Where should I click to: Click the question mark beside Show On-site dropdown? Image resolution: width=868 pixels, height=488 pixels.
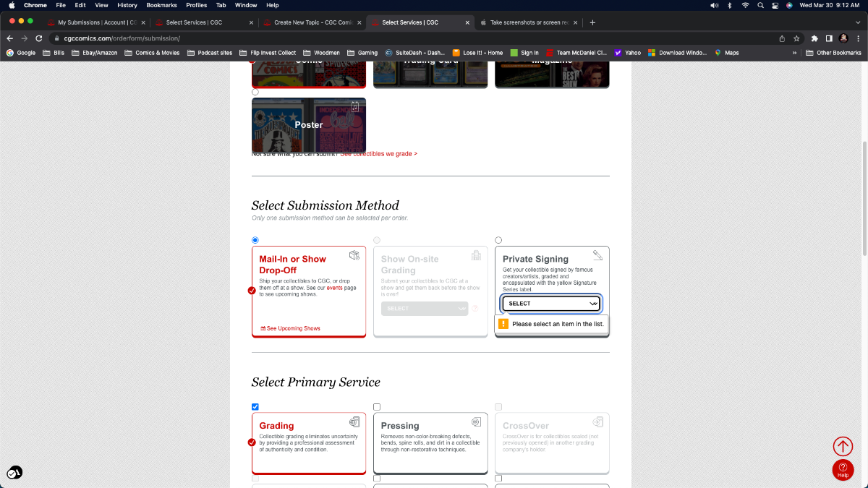[475, 309]
